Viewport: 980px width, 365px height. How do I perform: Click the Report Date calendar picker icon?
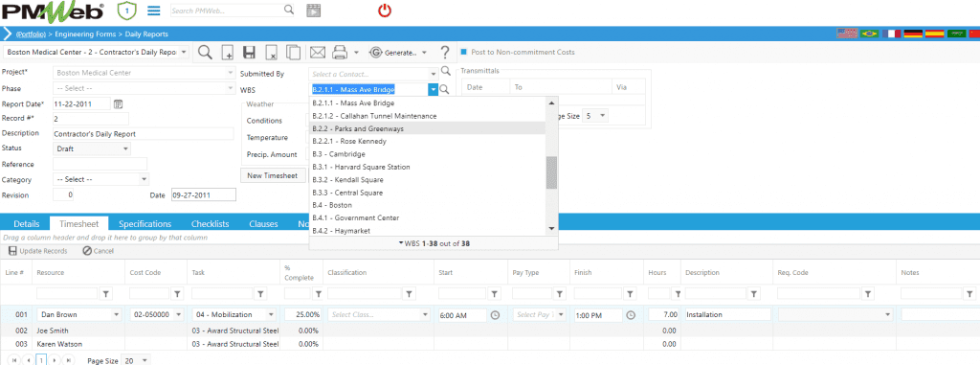(118, 103)
